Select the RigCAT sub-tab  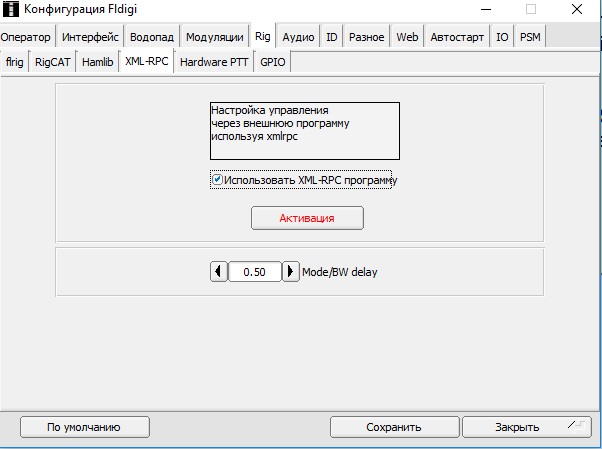point(52,61)
